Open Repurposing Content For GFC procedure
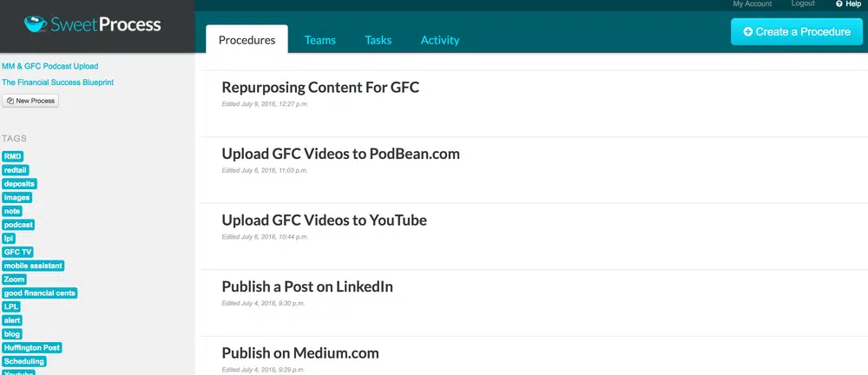868x375 pixels. (320, 88)
